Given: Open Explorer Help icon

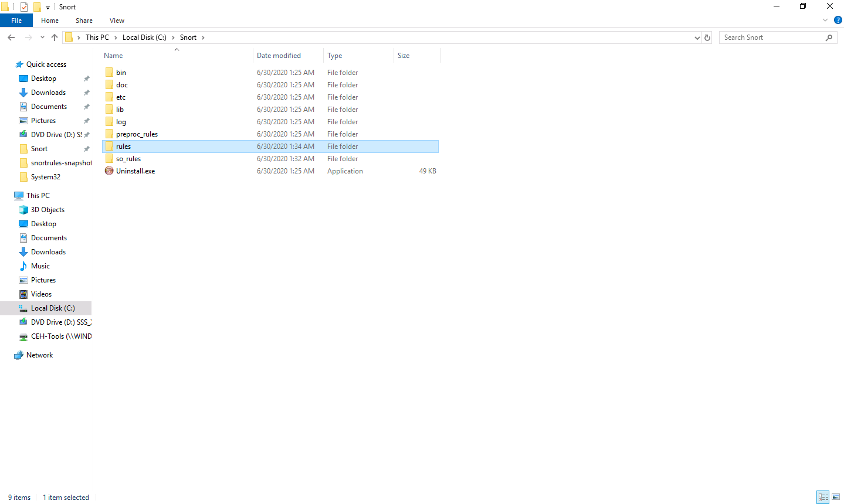Looking at the screenshot, I should (838, 20).
